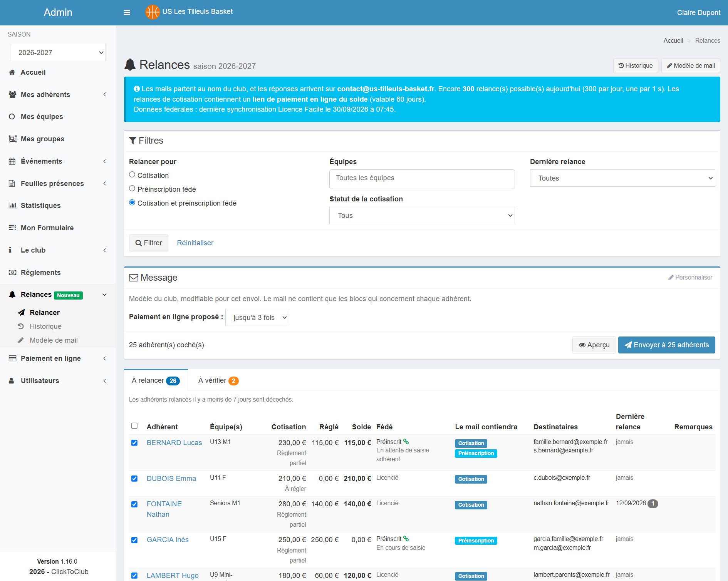Open the 2026-2027 season dropdown
This screenshot has height=581, width=728.
[58, 53]
